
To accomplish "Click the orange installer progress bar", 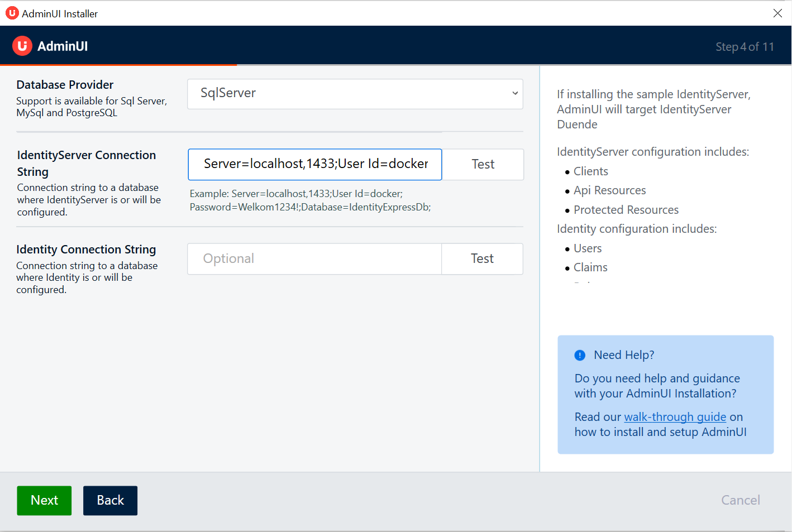I will [118, 65].
